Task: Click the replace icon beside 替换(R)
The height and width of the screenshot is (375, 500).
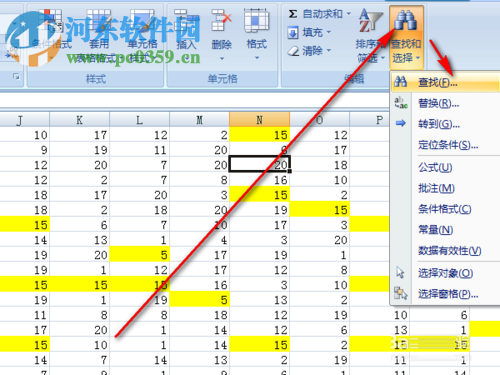Action: coord(401,103)
